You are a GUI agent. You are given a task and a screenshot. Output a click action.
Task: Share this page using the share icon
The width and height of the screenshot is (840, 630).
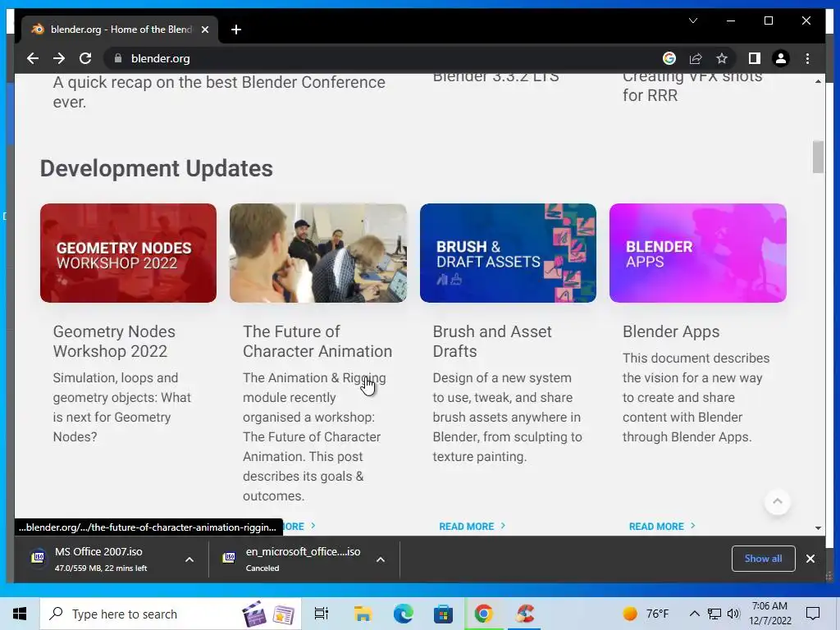tap(696, 58)
